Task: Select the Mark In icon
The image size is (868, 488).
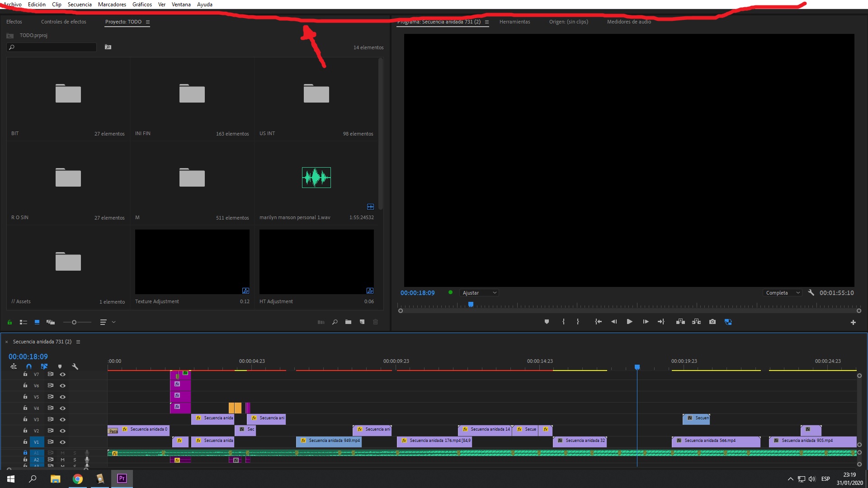Action: click(563, 322)
